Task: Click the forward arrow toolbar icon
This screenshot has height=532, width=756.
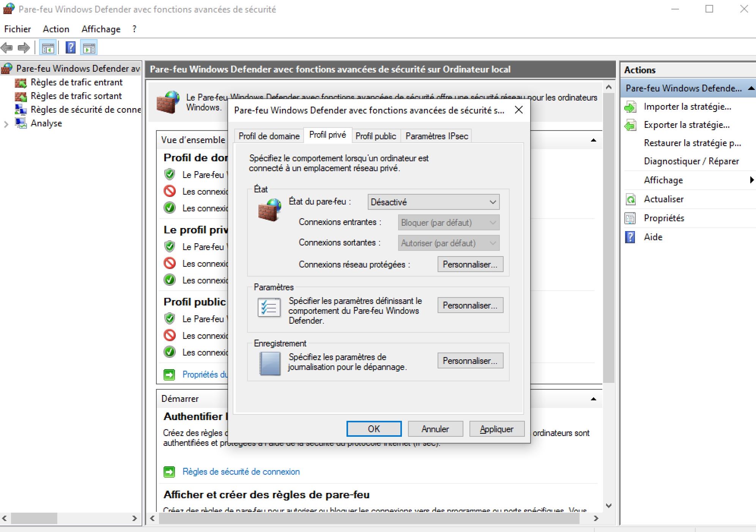Action: tap(24, 48)
